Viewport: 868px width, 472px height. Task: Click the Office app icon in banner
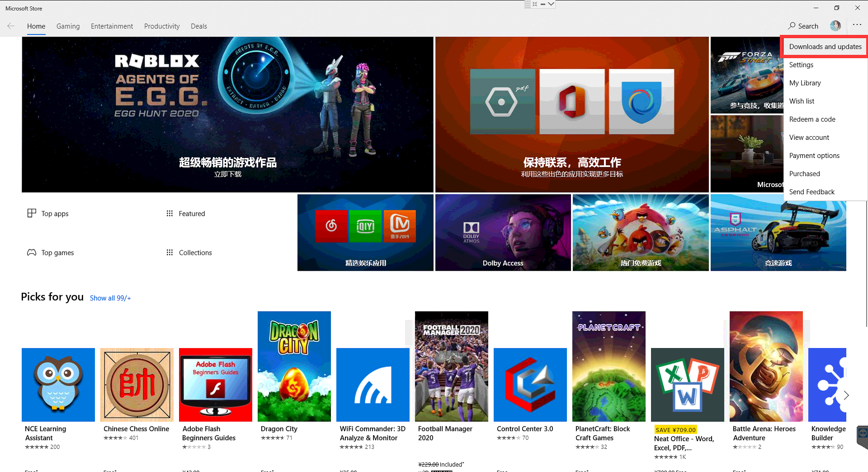572,101
